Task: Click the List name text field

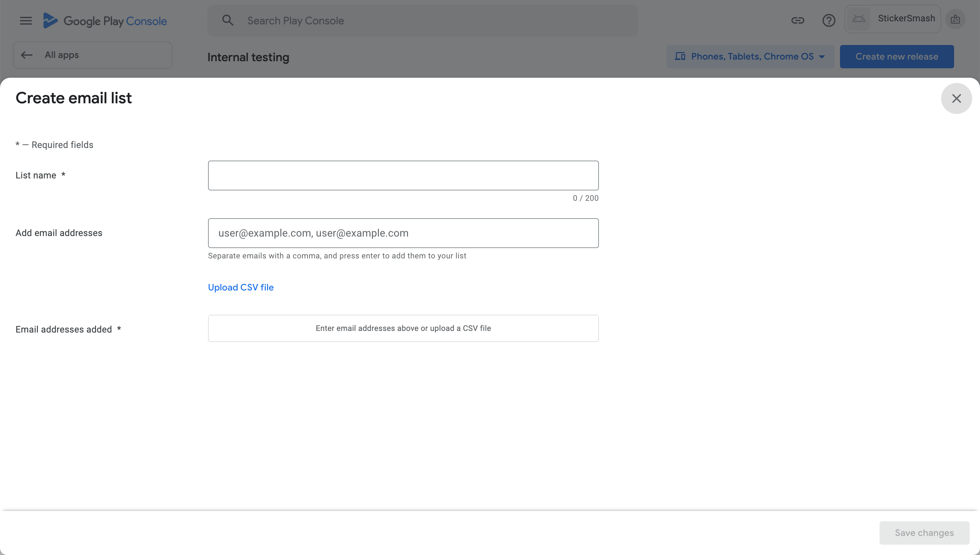Action: pos(403,176)
